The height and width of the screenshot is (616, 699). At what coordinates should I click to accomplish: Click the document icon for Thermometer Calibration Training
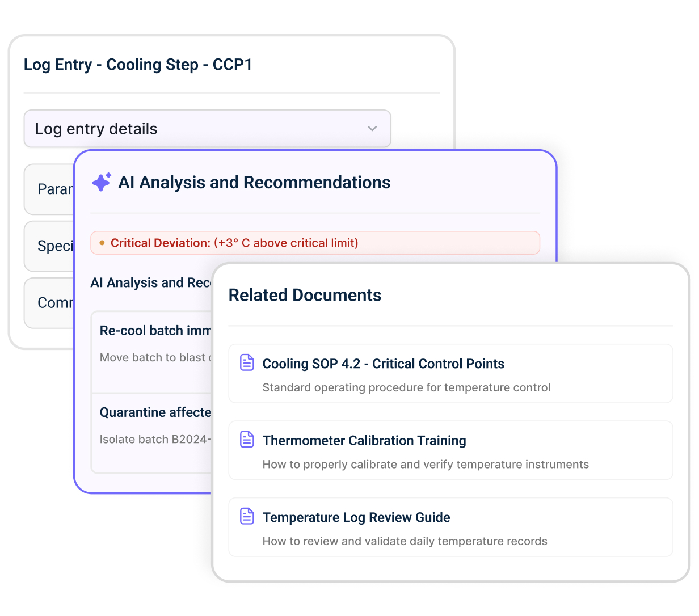coord(247,438)
